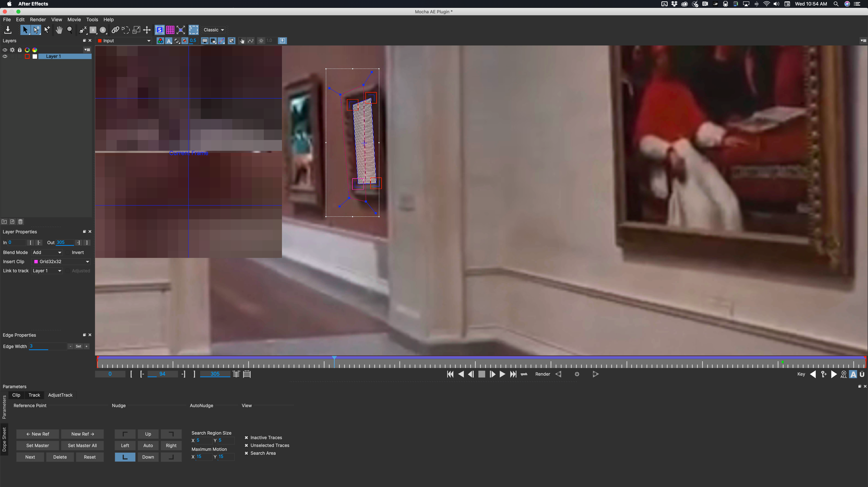Toggle the Adjusted checkbox next to Link to track
Screen dimensions: 868x487
[x=68, y=271]
